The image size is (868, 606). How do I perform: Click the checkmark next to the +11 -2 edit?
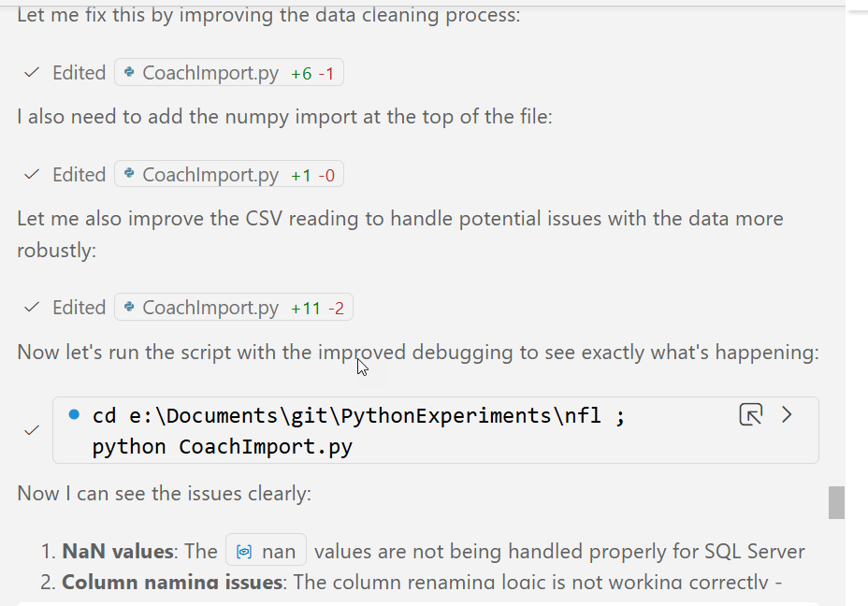pyautogui.click(x=32, y=308)
